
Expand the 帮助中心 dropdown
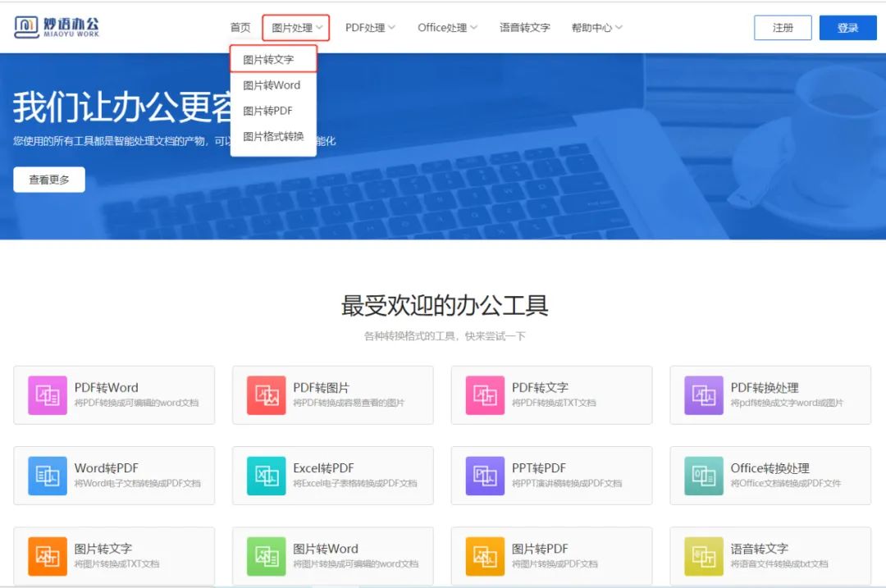click(x=594, y=27)
